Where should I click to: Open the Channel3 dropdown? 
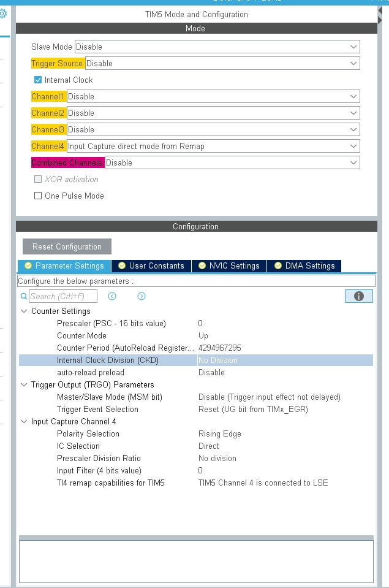tap(213, 129)
